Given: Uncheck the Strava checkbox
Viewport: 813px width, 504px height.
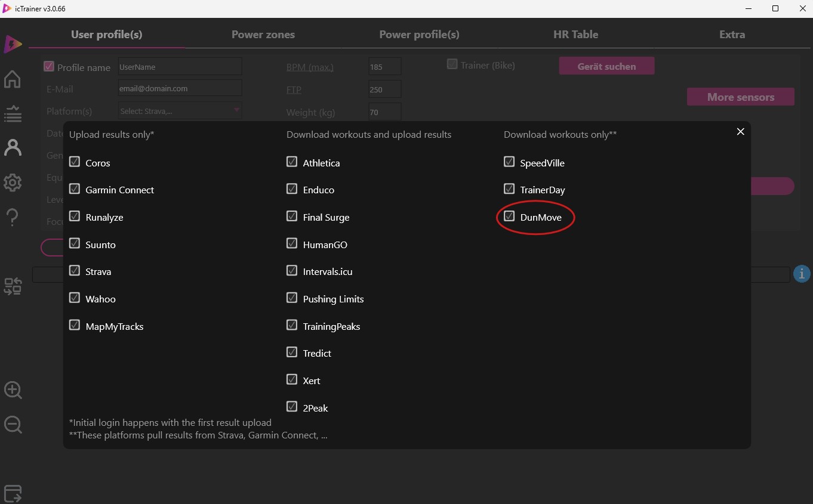Looking at the screenshot, I should pyautogui.click(x=75, y=271).
